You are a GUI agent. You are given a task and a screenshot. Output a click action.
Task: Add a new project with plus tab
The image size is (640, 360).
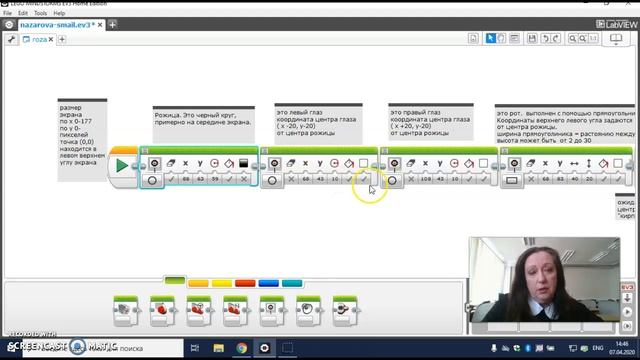[113, 24]
